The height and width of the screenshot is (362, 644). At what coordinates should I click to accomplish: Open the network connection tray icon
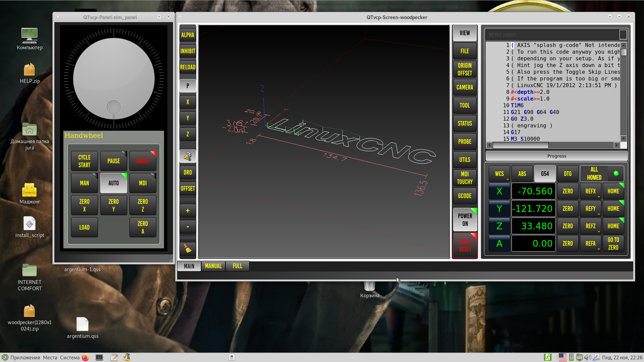click(596, 357)
